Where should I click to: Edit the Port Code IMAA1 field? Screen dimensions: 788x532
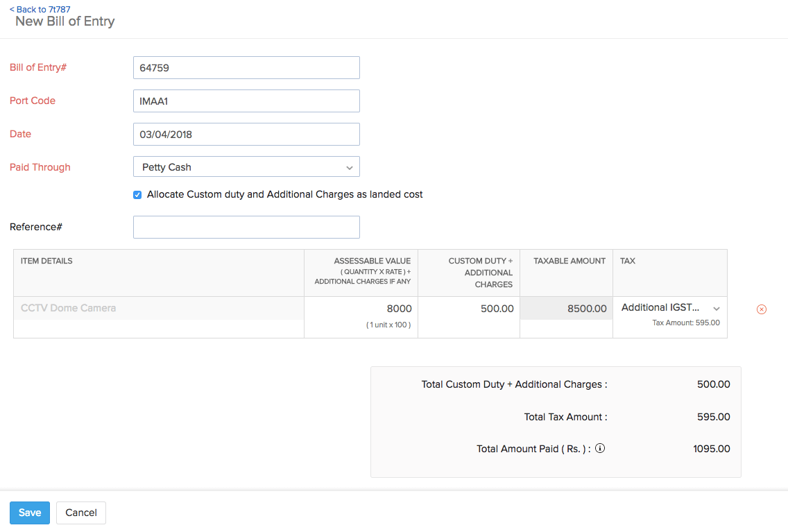click(x=246, y=101)
